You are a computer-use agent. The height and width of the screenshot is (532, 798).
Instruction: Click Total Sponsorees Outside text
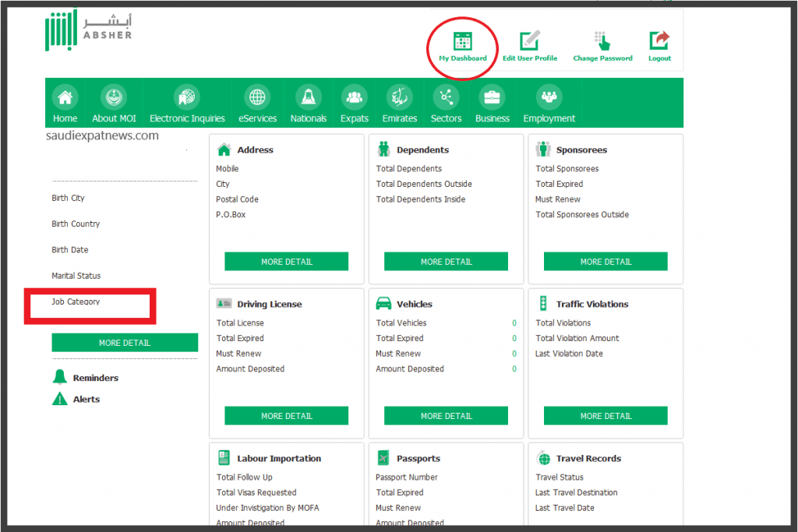(x=582, y=215)
